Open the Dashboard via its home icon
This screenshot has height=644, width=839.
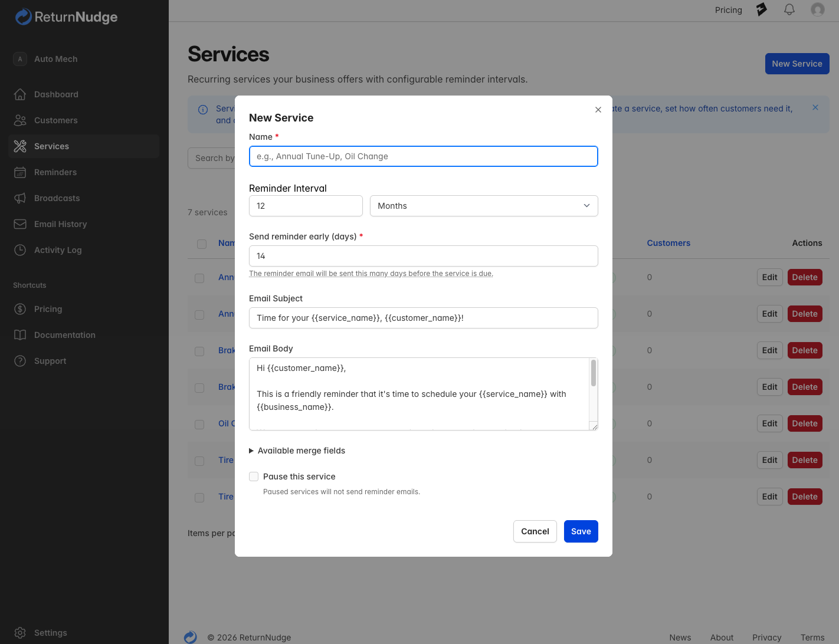coord(20,94)
